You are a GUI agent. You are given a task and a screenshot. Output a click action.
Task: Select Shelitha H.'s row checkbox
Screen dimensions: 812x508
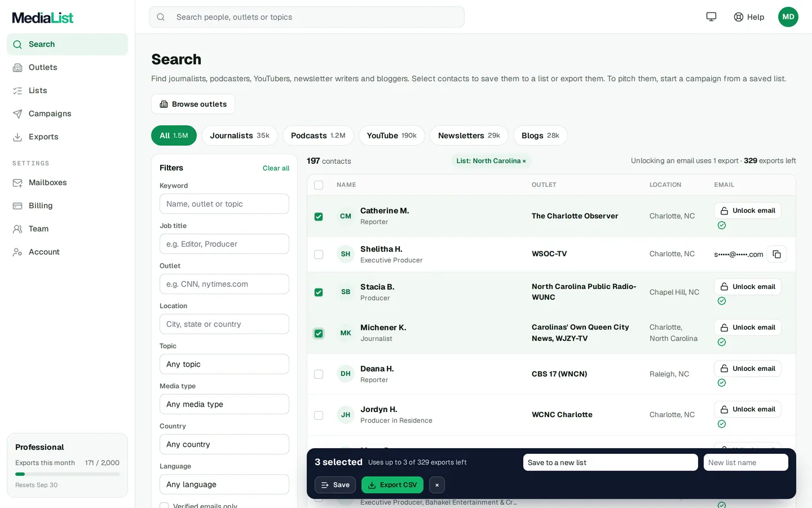(319, 255)
